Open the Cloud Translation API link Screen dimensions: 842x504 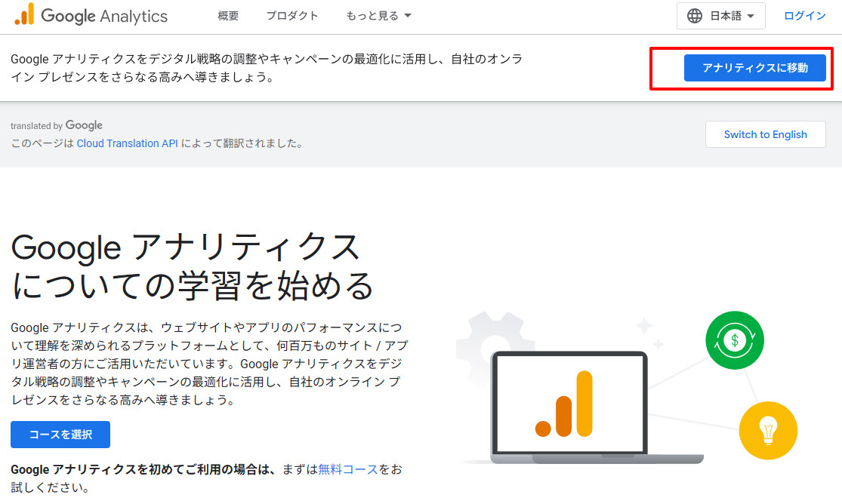click(x=128, y=143)
